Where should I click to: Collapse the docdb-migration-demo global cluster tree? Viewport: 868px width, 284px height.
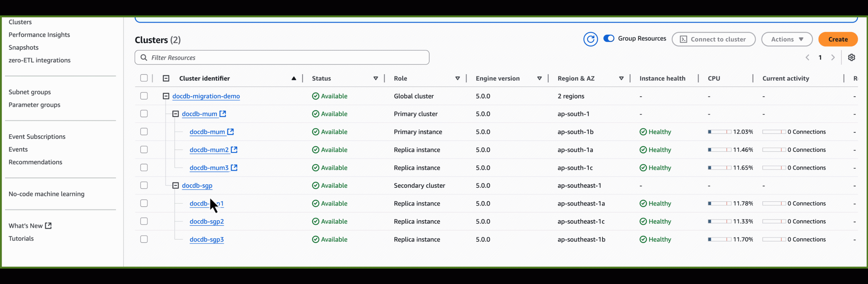click(166, 96)
